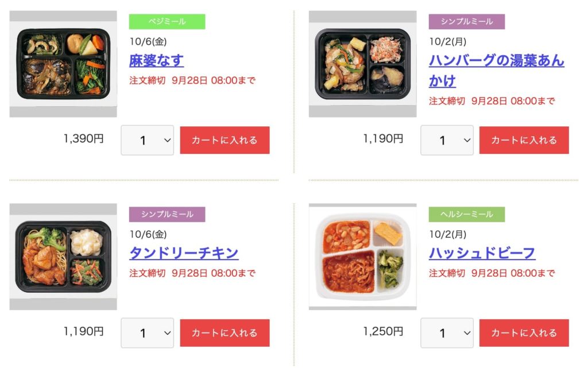588x368 pixels.
Task: Click the ハッシュドビーフ meal photo
Action: pyautogui.click(x=362, y=256)
